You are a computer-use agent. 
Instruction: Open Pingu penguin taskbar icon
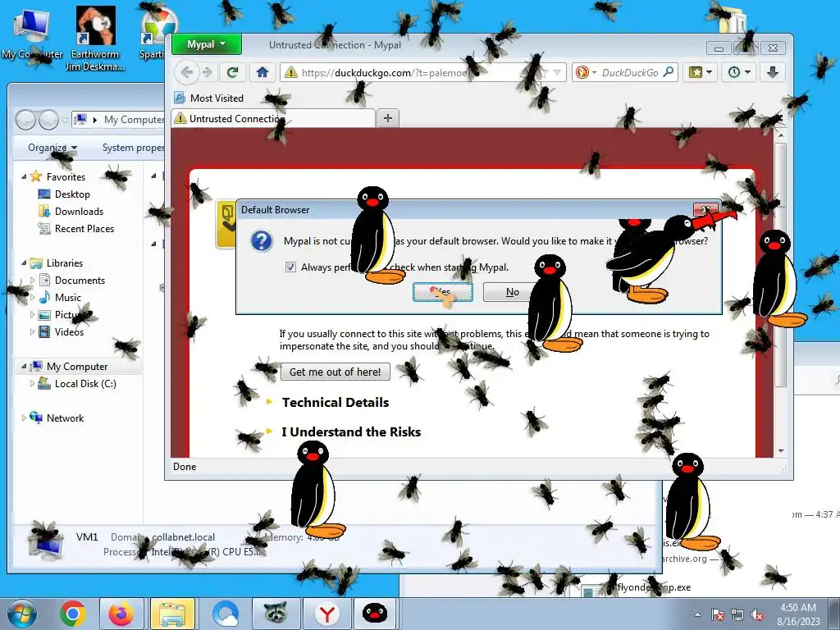click(375, 614)
